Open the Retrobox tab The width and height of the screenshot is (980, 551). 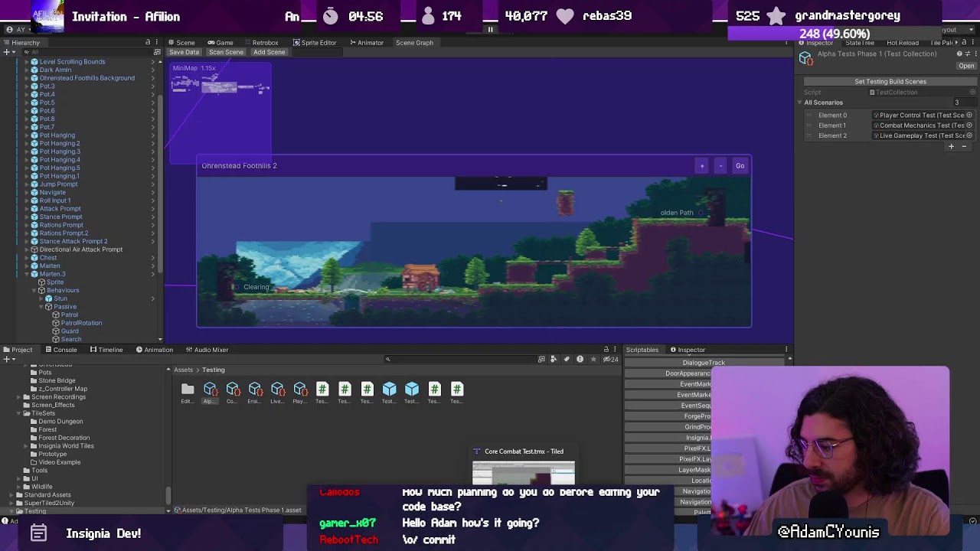tap(260, 43)
